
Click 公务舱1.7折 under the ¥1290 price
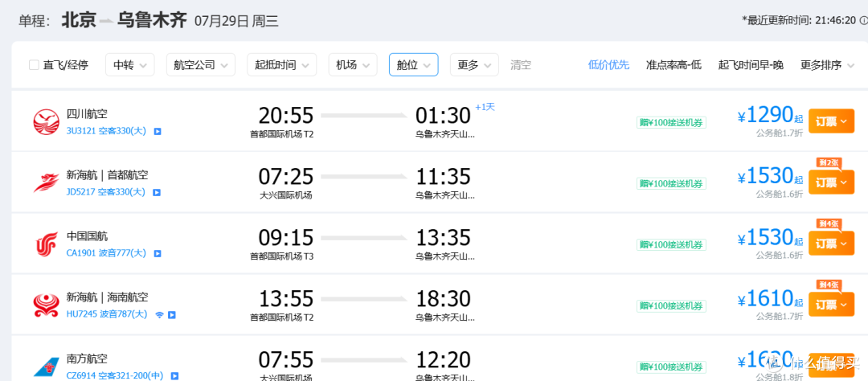780,133
